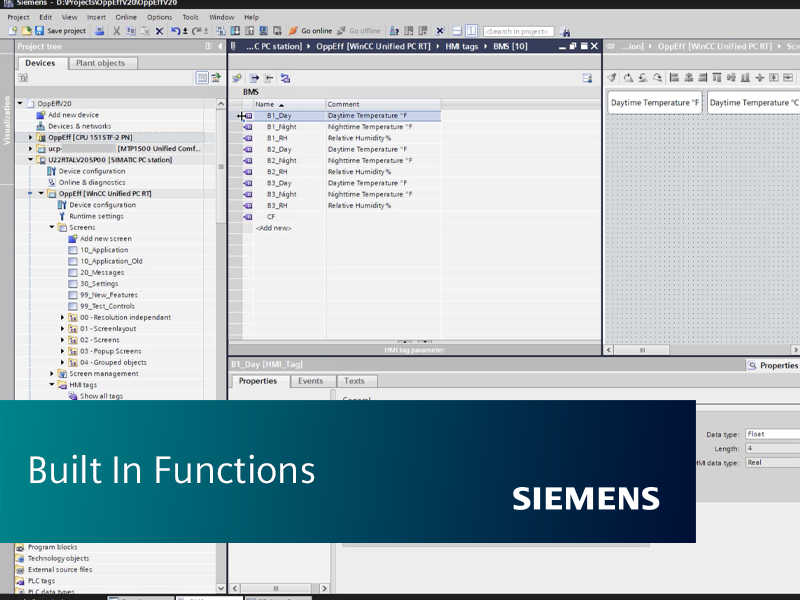
Task: Undo last action via toolbar arrow
Action: [x=176, y=31]
